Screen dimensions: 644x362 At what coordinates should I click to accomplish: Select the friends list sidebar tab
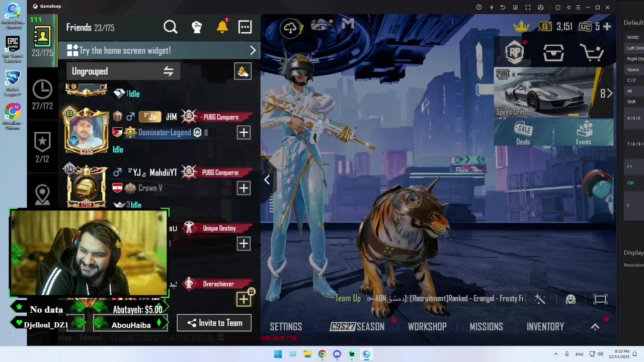pyautogui.click(x=42, y=41)
